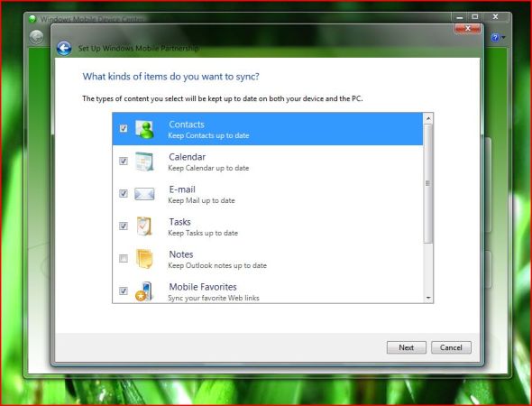Click 'Sync your favorite Web links' text

pyautogui.click(x=214, y=298)
